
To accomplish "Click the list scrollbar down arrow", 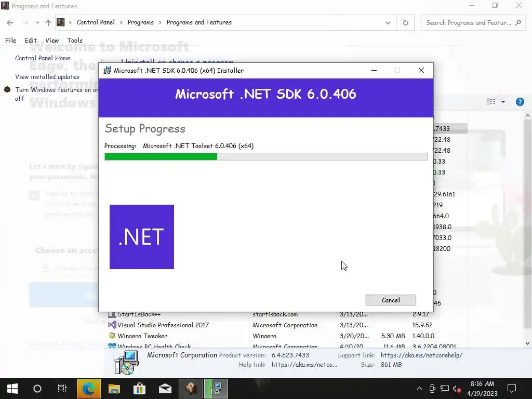I will point(527,343).
